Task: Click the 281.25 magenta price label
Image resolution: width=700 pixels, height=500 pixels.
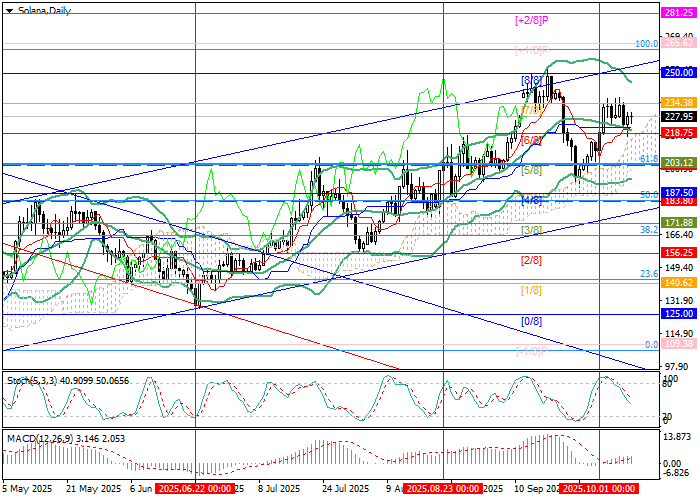Action: click(678, 13)
